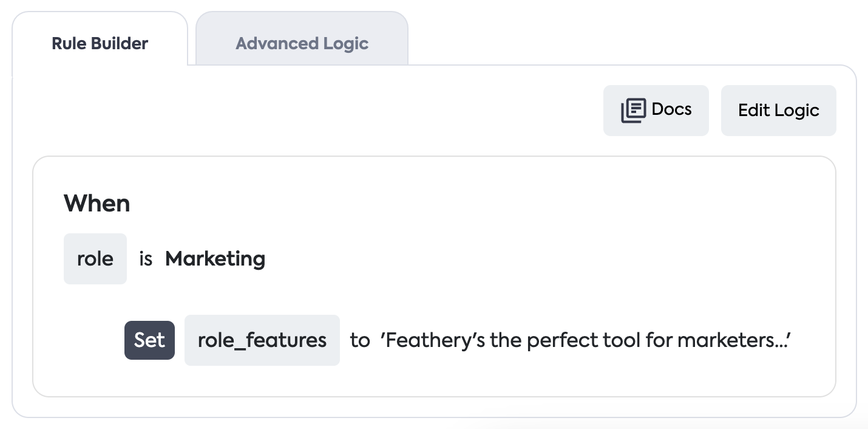This screenshot has height=429, width=868.
Task: Click the Edit Logic button
Action: 778,111
